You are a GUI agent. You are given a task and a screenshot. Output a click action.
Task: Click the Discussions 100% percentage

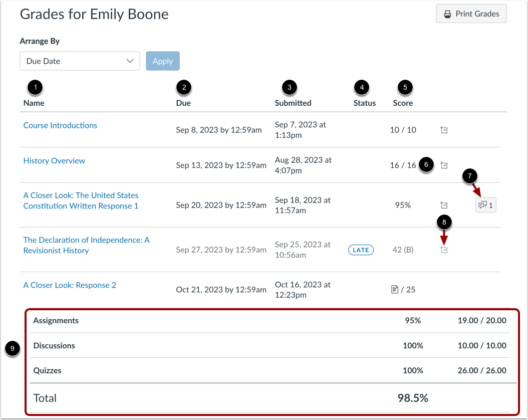pos(413,345)
